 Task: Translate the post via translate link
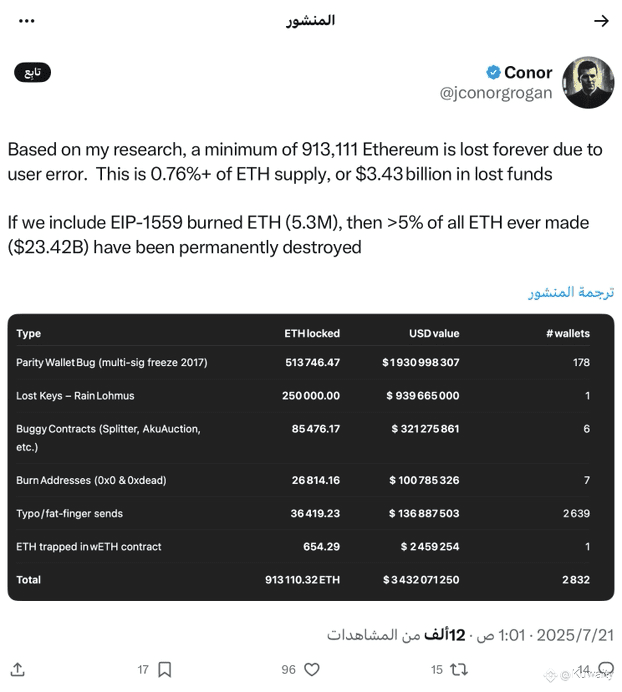(571, 292)
